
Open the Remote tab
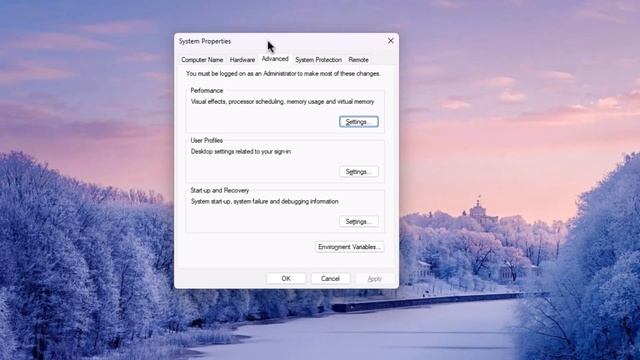pos(358,60)
